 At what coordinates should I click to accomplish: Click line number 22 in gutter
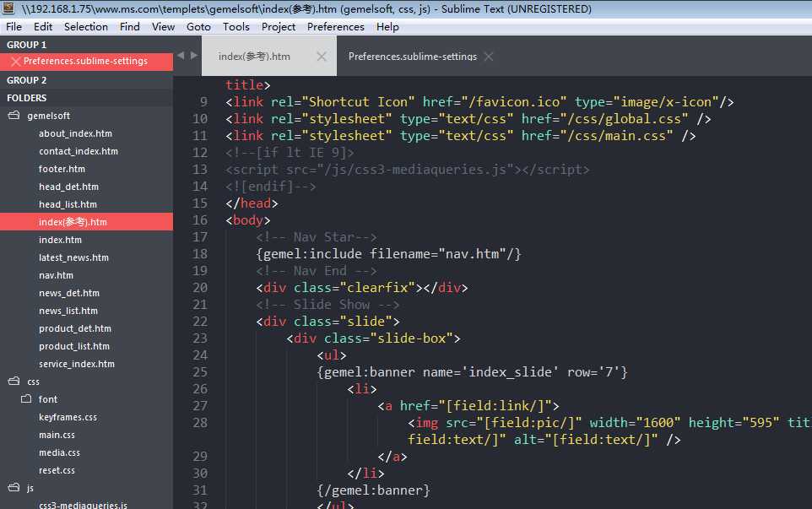pyautogui.click(x=200, y=322)
